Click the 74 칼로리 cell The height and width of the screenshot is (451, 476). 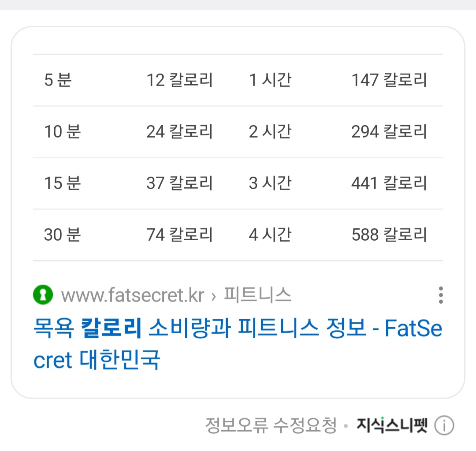coord(179,235)
